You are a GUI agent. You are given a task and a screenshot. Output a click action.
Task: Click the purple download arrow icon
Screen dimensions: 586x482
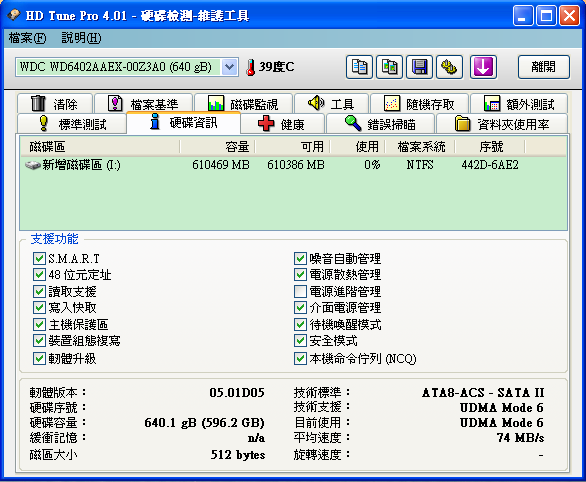click(x=483, y=67)
